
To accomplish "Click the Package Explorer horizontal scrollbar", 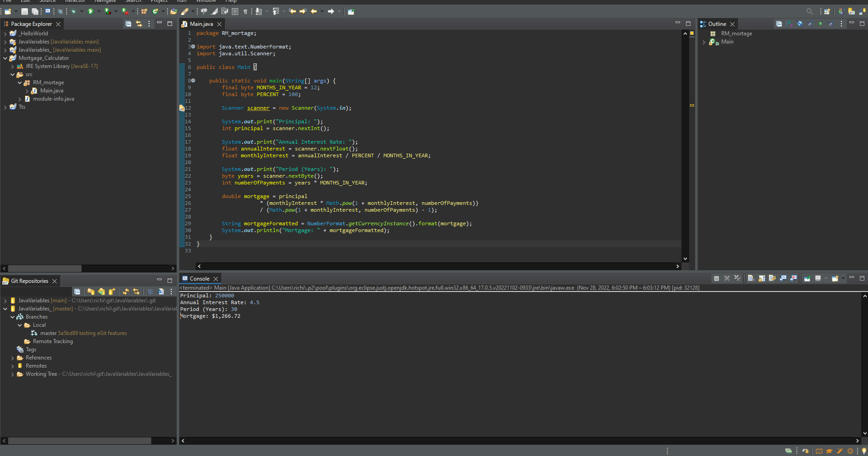I will 44,268.
